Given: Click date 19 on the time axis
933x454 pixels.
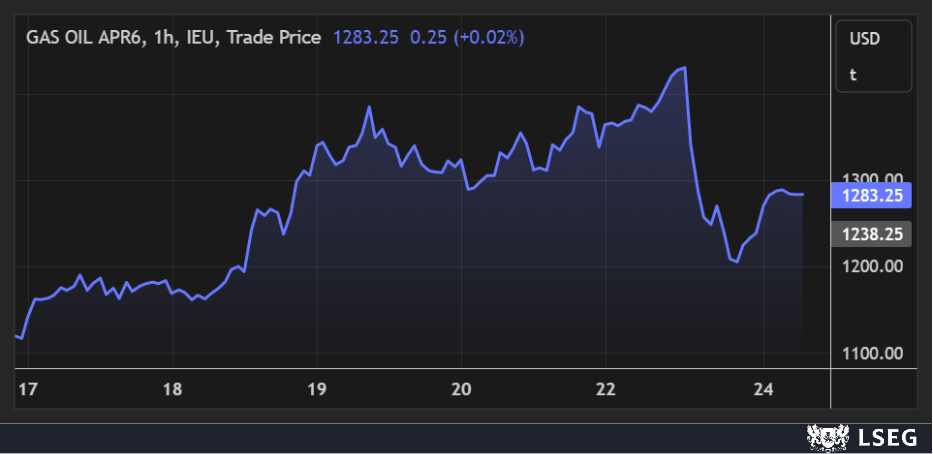Looking at the screenshot, I should [x=317, y=388].
